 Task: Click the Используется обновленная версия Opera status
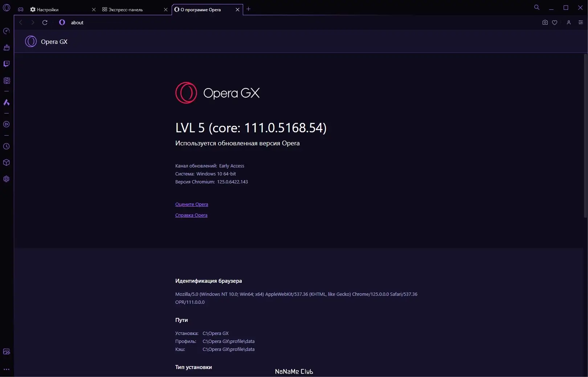coord(237,143)
